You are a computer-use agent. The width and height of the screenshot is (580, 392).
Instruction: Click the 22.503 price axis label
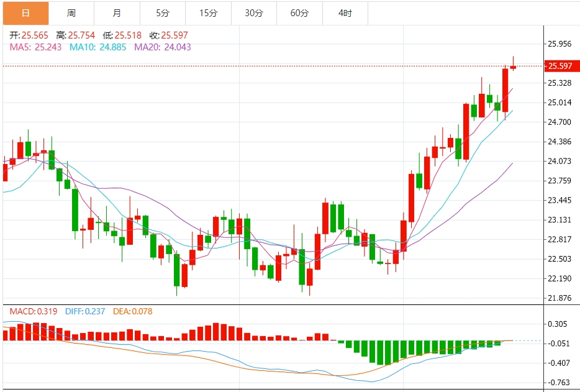[x=560, y=258]
